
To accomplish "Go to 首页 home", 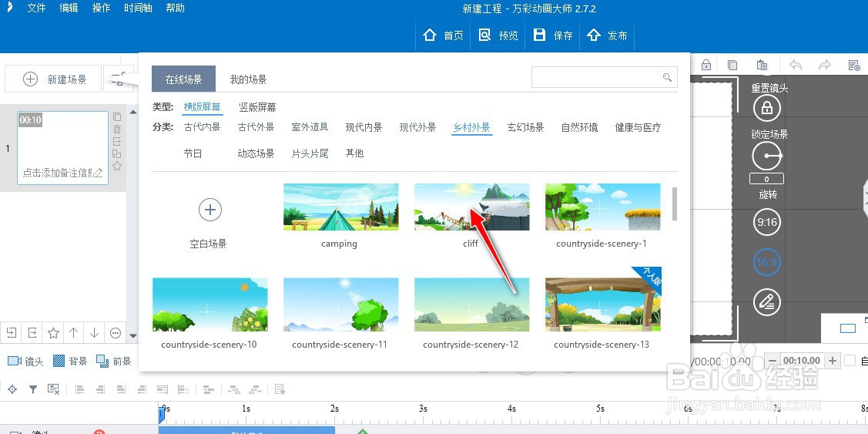I will coord(443,35).
